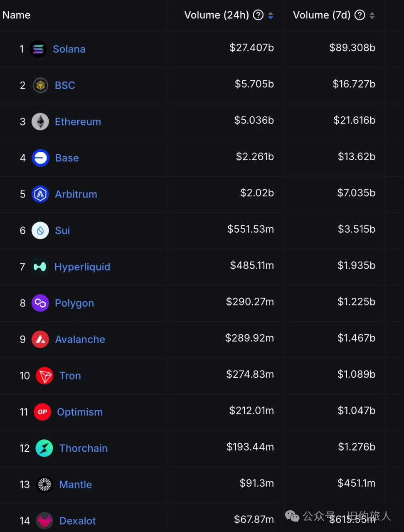Click the BSC chain logo icon
The image size is (404, 532).
point(40,85)
